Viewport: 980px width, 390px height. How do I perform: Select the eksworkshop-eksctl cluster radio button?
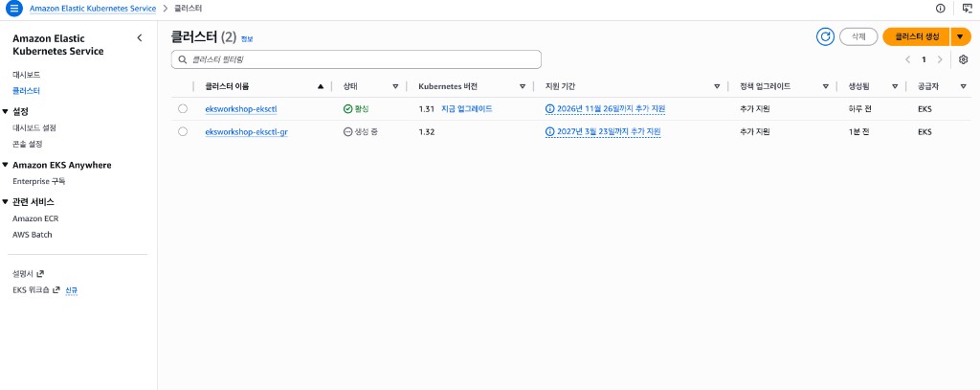coord(183,109)
